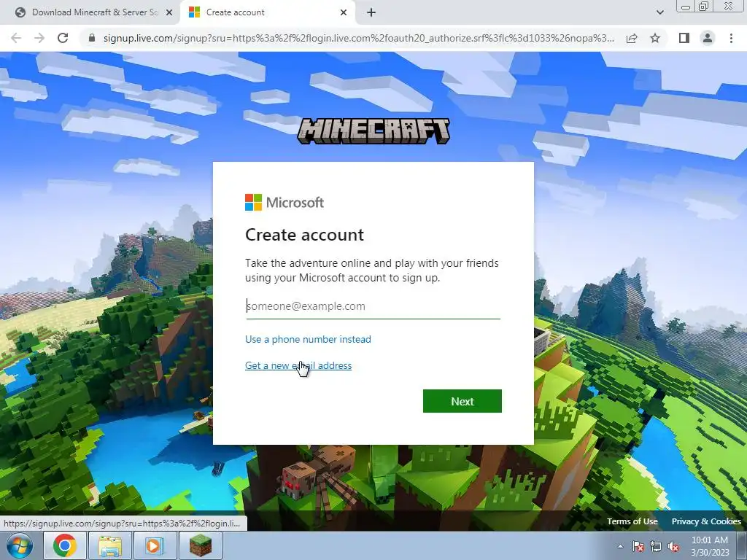This screenshot has height=560, width=747.
Task: Launch the media player taskbar icon
Action: coord(155,545)
